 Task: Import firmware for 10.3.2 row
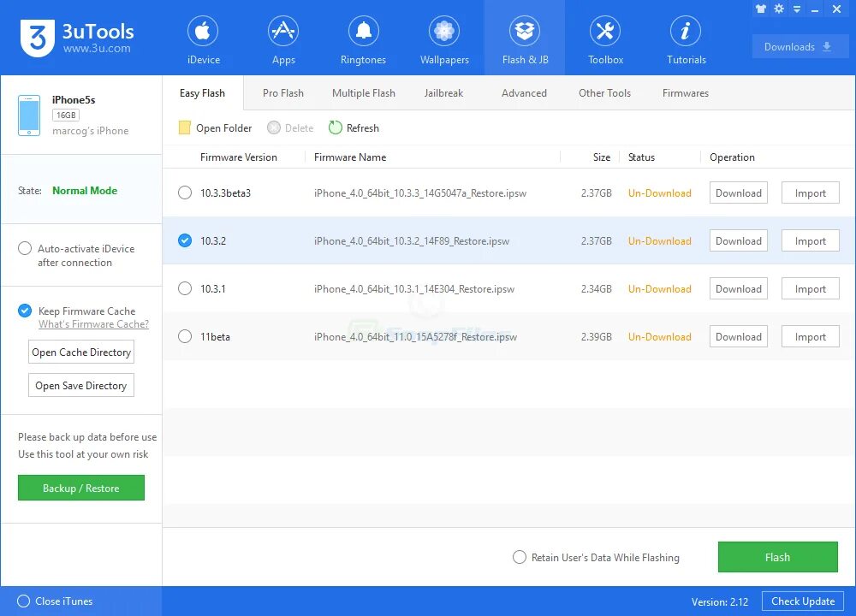[x=810, y=240]
